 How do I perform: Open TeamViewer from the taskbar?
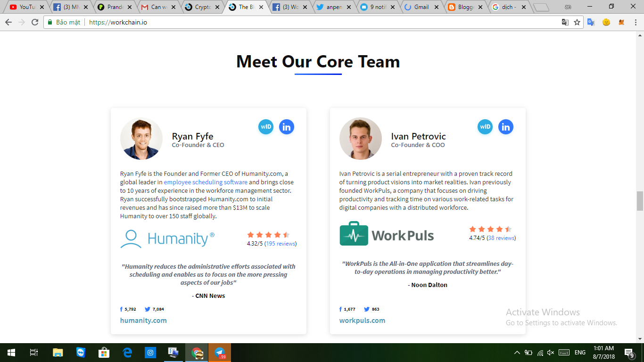[x=81, y=353]
